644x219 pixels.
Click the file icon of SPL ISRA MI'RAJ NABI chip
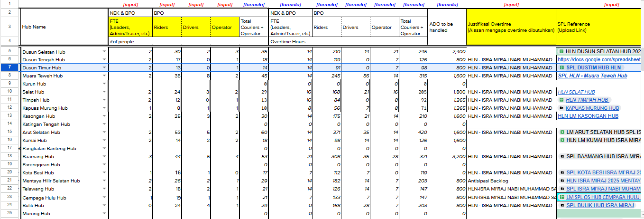click(x=562, y=189)
